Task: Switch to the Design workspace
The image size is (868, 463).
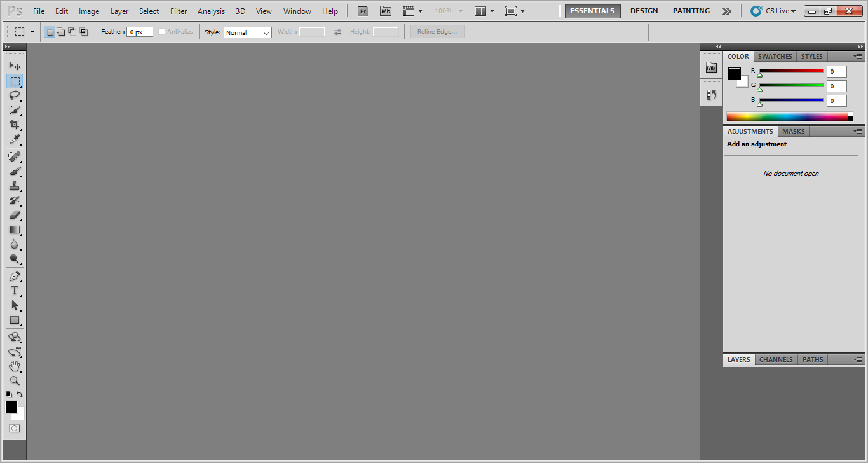Action: coord(644,11)
